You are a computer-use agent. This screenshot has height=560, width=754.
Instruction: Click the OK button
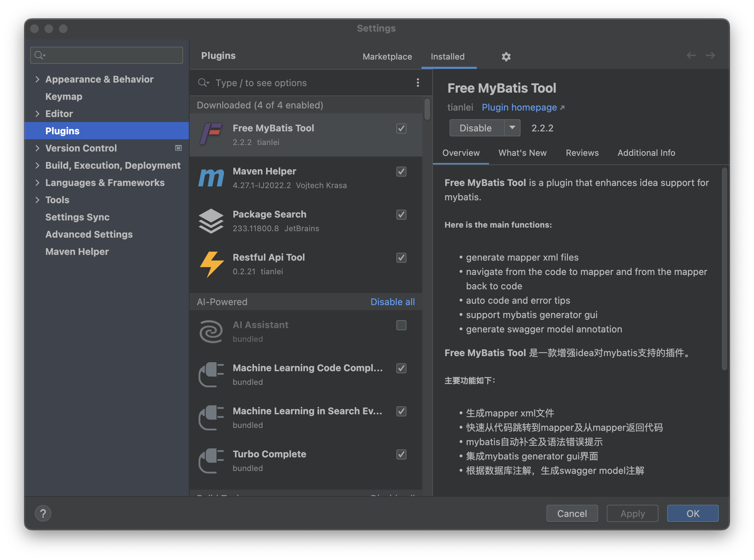pyautogui.click(x=692, y=513)
